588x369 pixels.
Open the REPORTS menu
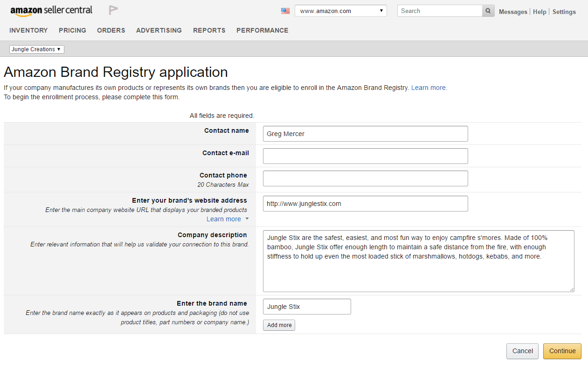209,30
